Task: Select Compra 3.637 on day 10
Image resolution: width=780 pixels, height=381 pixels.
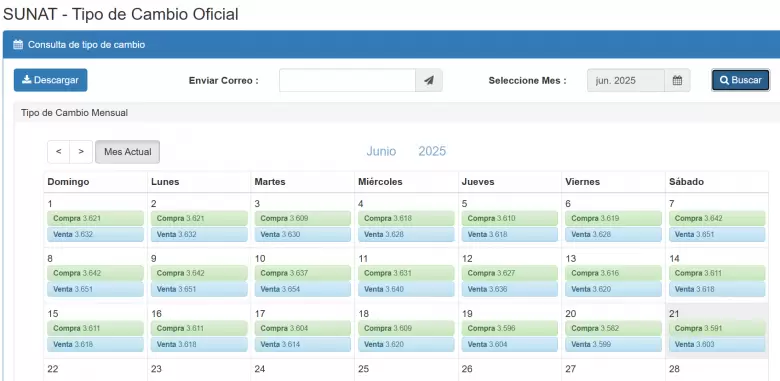Action: coord(302,273)
